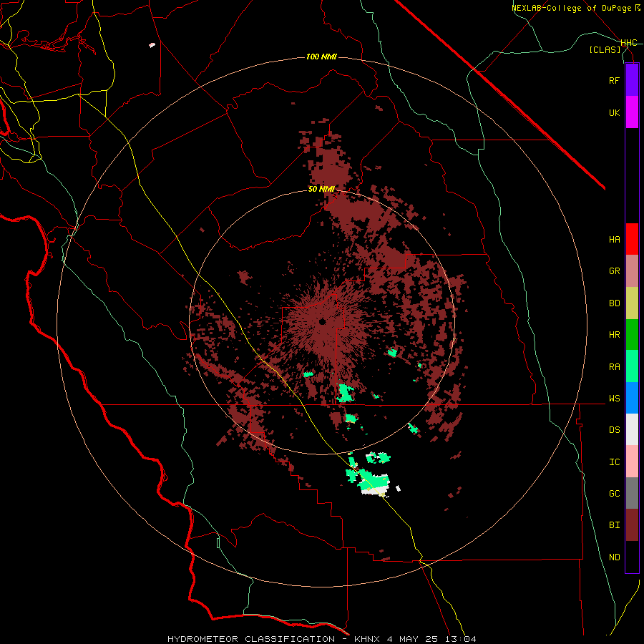The image size is (644, 644).
Task: Click the 13:04 timestamp
Action: (x=461, y=639)
